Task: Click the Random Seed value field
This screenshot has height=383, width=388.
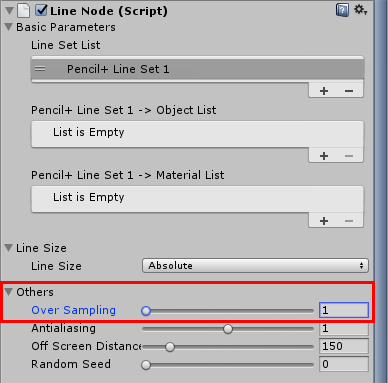Action: coord(344,364)
